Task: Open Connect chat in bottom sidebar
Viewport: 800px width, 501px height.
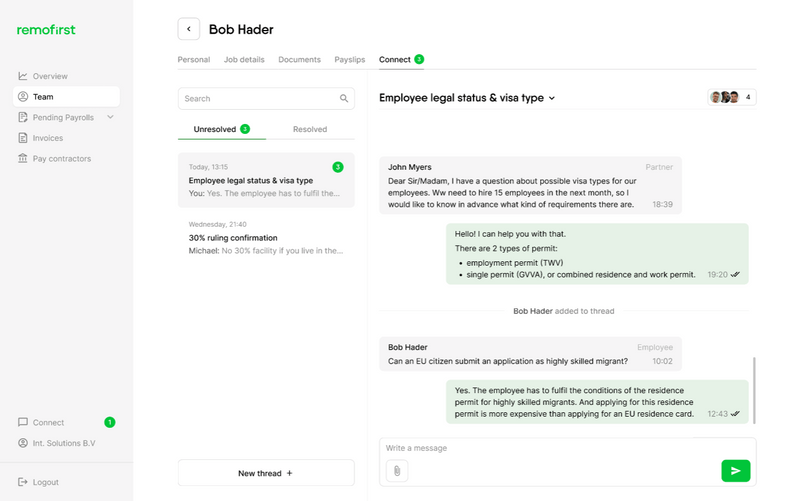Action: click(48, 422)
